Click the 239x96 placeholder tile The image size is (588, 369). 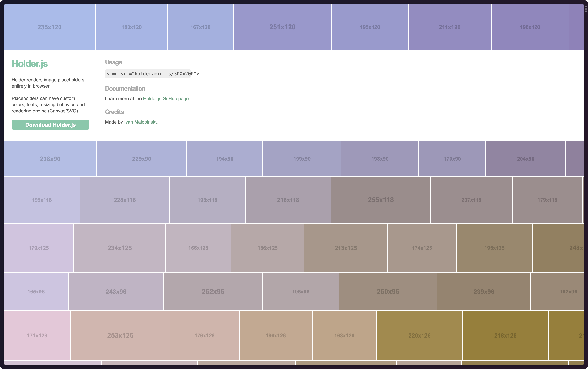point(484,292)
